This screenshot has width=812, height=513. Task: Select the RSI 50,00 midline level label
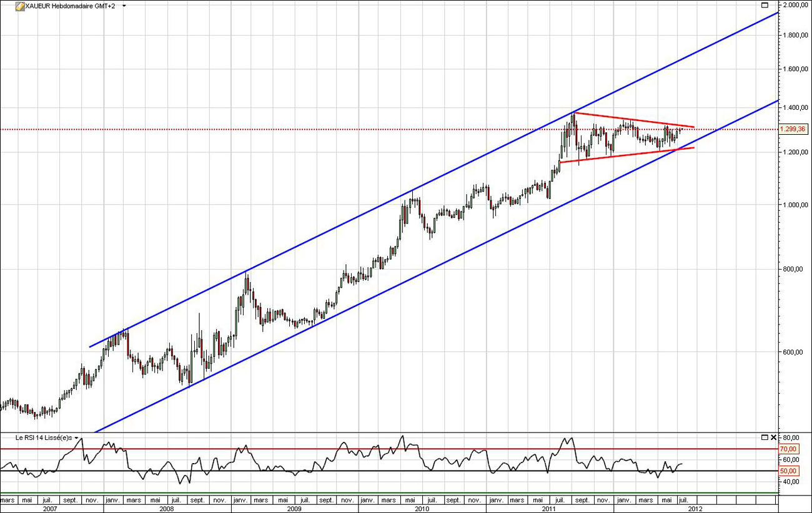[788, 471]
